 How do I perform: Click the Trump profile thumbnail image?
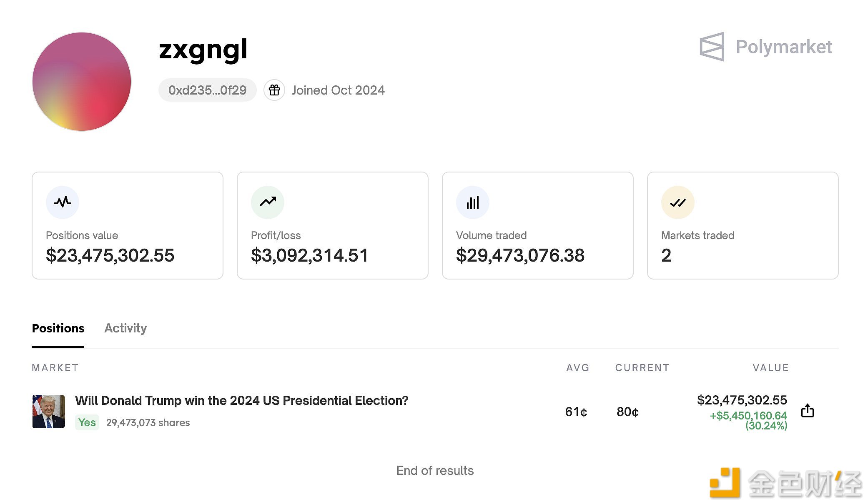point(49,411)
